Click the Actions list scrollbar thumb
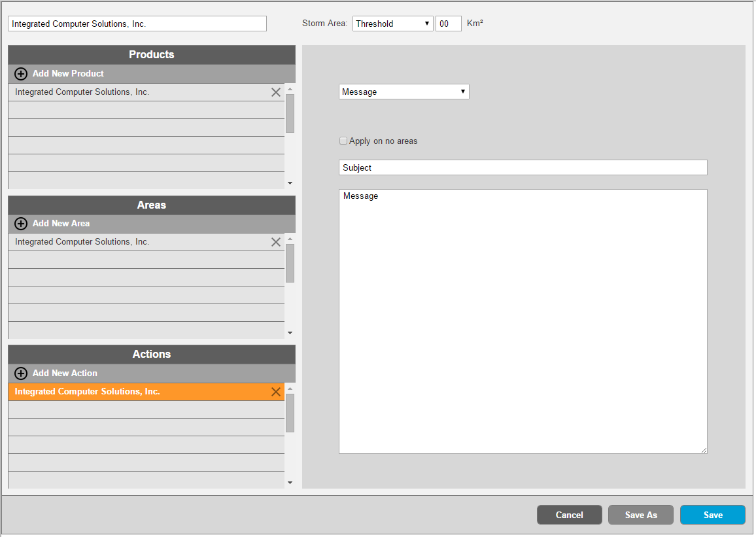Screen dimensions: 756x537 (x=290, y=413)
